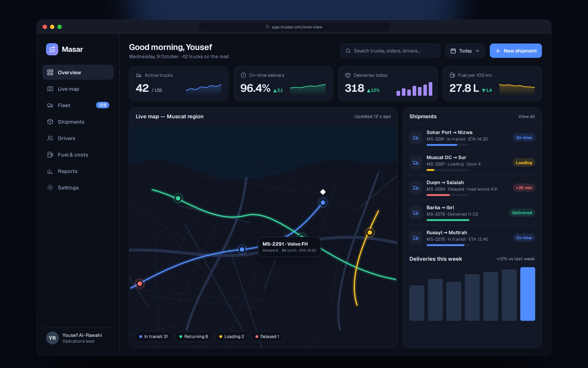Viewport: 588px width, 368px height.
Task: Click the Settings gear icon in sidebar
Action: 50,187
